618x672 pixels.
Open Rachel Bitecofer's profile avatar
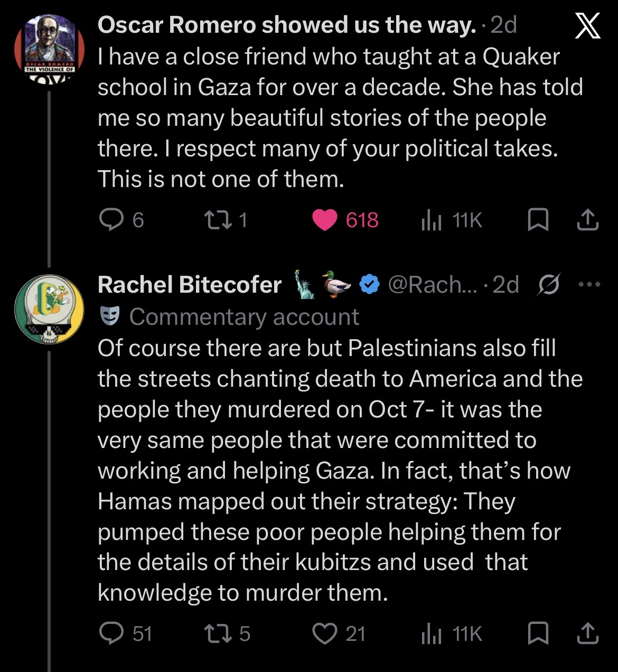[x=49, y=309]
